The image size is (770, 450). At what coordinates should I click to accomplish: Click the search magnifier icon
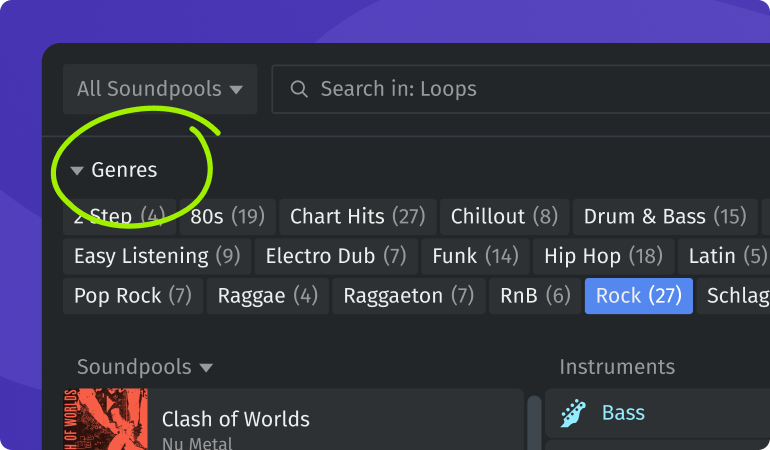[298, 89]
